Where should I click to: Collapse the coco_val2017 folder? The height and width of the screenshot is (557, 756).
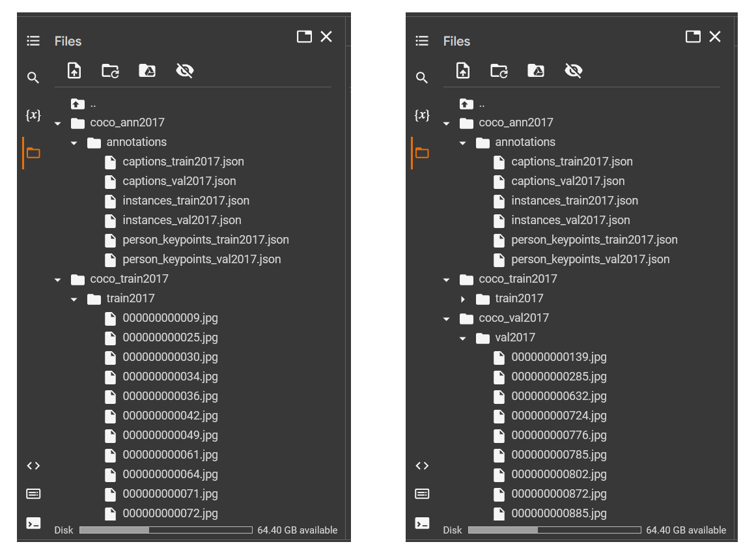point(446,318)
